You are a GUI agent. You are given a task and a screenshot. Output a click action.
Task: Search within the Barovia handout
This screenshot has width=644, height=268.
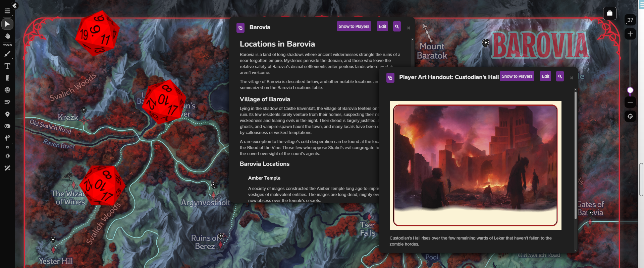coord(397,26)
